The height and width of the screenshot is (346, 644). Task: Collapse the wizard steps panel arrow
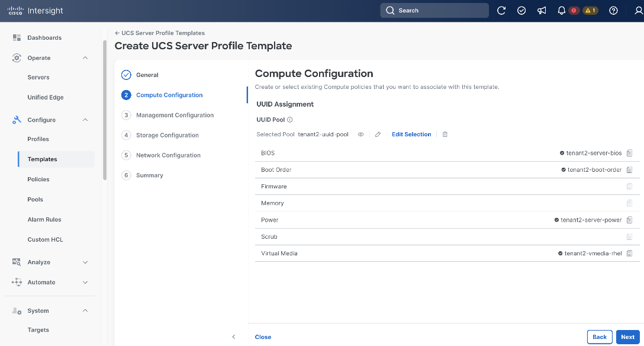coord(234,337)
